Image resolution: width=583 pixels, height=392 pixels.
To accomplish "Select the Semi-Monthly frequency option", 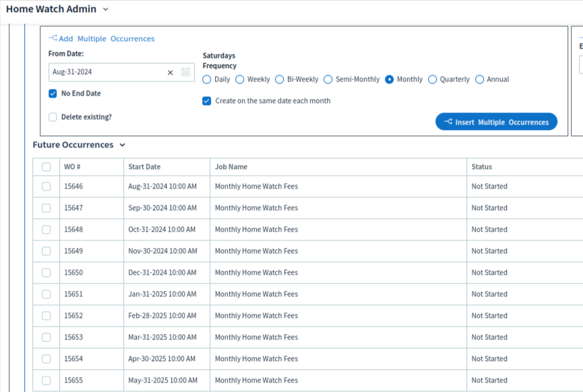I will (328, 79).
